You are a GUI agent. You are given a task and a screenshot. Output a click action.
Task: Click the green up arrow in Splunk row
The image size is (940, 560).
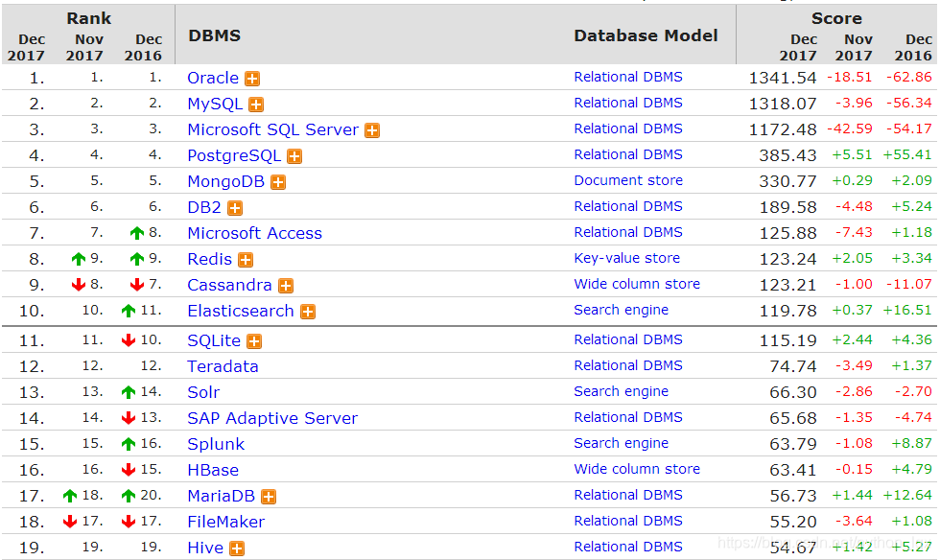pyautogui.click(x=129, y=444)
